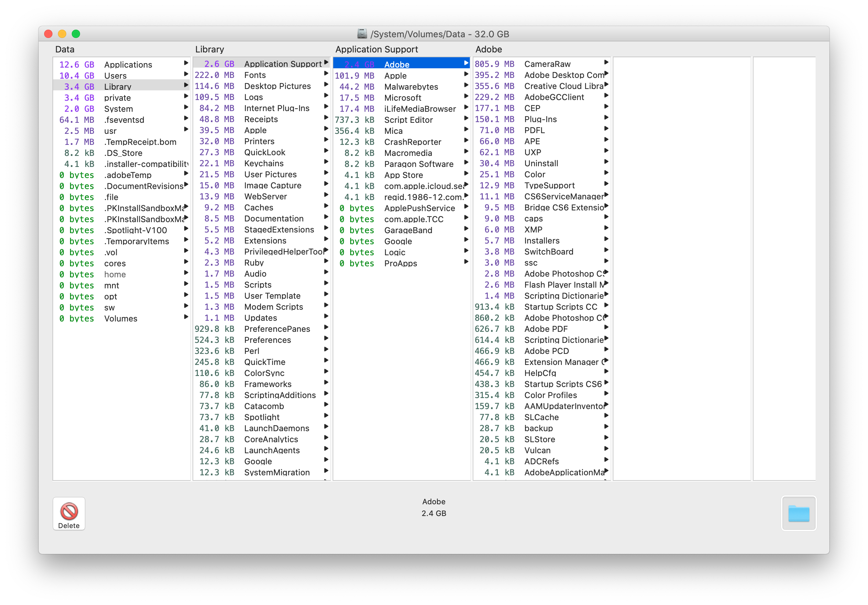Screen dimensions: 868x605
Task: Click the Adobe column header
Action: [489, 49]
